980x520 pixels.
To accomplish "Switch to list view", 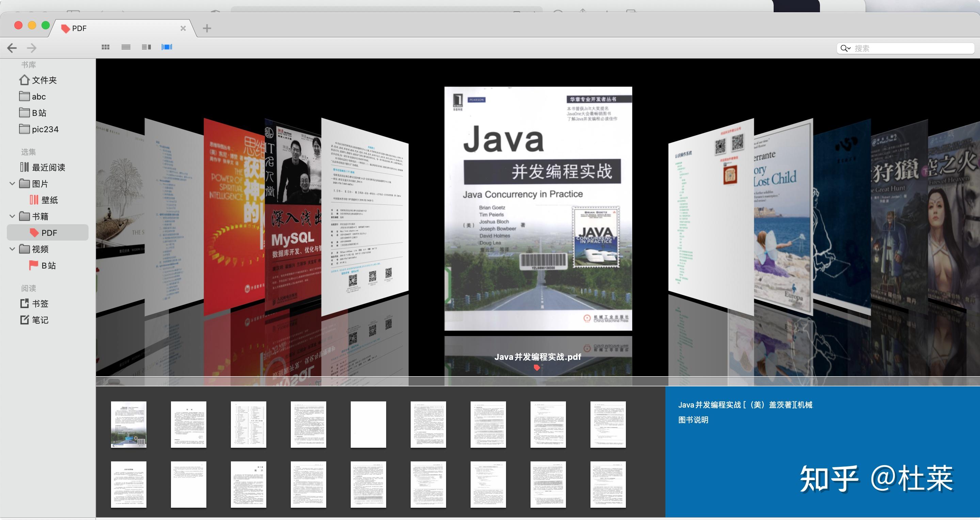I will [126, 47].
